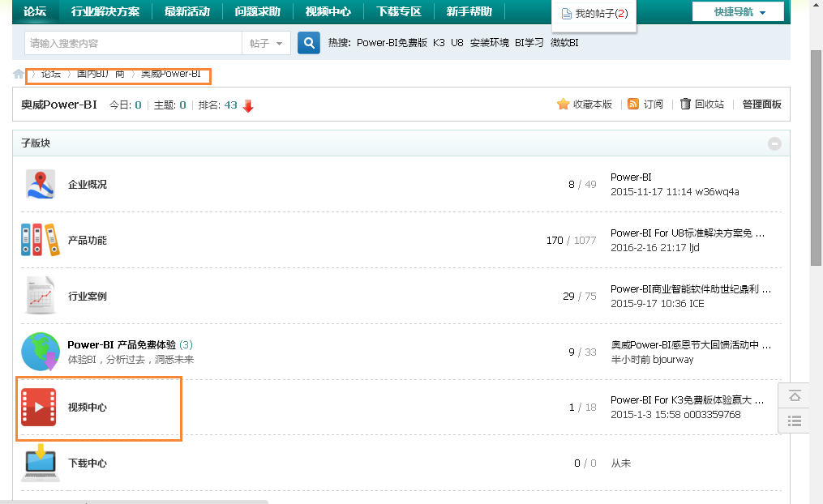The width and height of the screenshot is (823, 504).
Task: Open the 行业案例 sub-forum title
Action: (x=87, y=297)
